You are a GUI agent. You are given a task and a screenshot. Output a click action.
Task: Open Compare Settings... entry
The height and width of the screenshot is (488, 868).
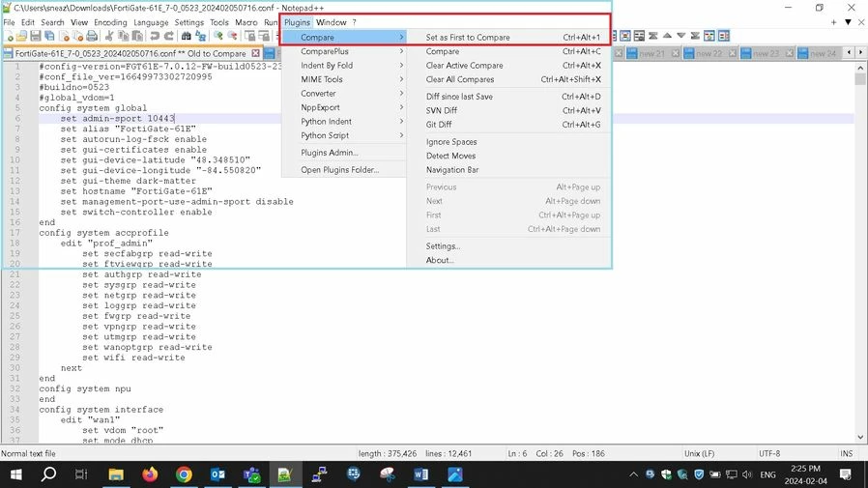[x=509, y=246]
